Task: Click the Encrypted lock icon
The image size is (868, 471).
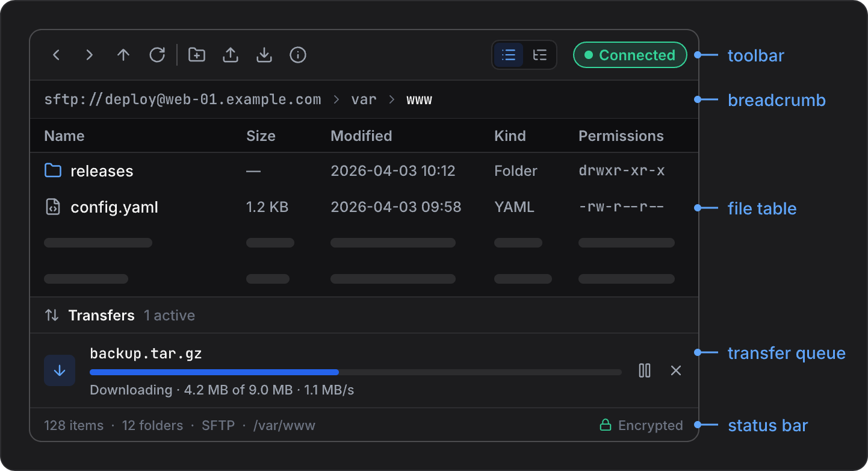Action: coord(606,426)
